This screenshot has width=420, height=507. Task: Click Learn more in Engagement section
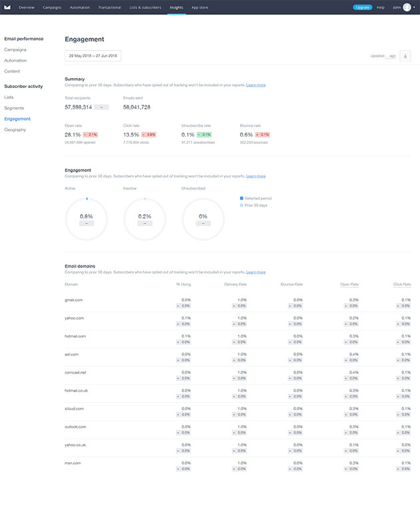(256, 176)
